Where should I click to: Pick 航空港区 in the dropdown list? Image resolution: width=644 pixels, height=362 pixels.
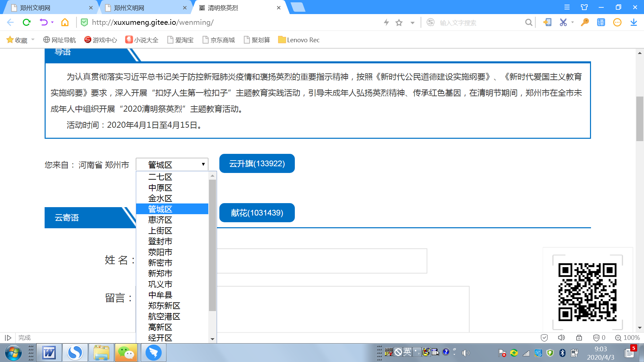(x=172, y=316)
